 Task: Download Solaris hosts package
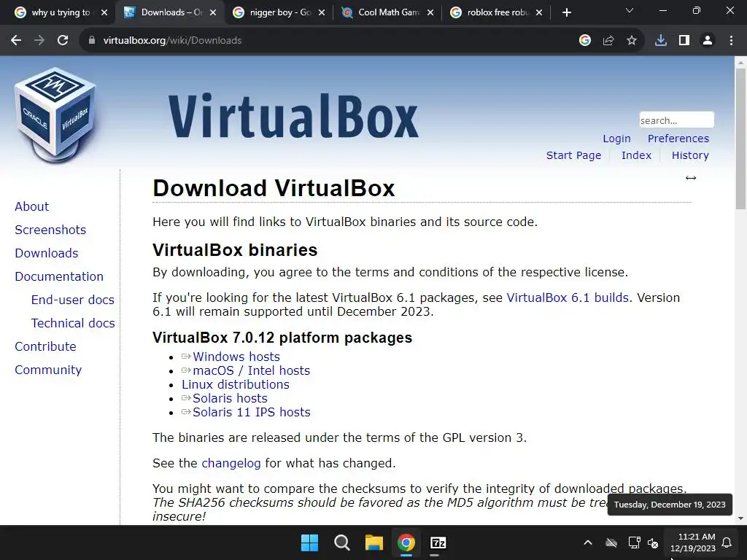(230, 398)
